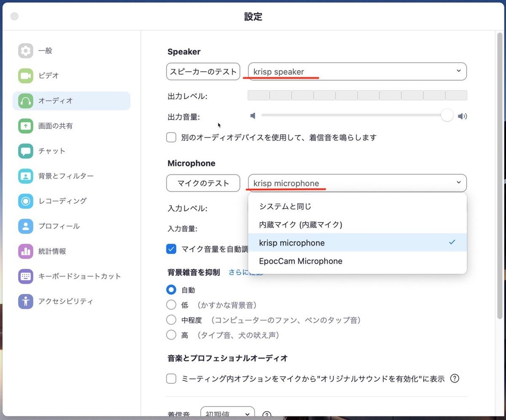Choose EpocCam Microphone from the list
The height and width of the screenshot is (420, 506).
pyautogui.click(x=358, y=261)
